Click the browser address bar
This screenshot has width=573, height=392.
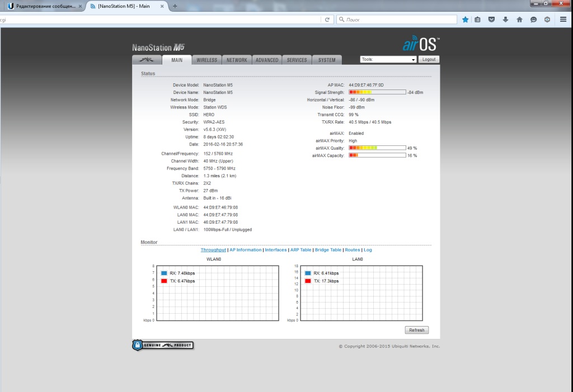(x=159, y=20)
